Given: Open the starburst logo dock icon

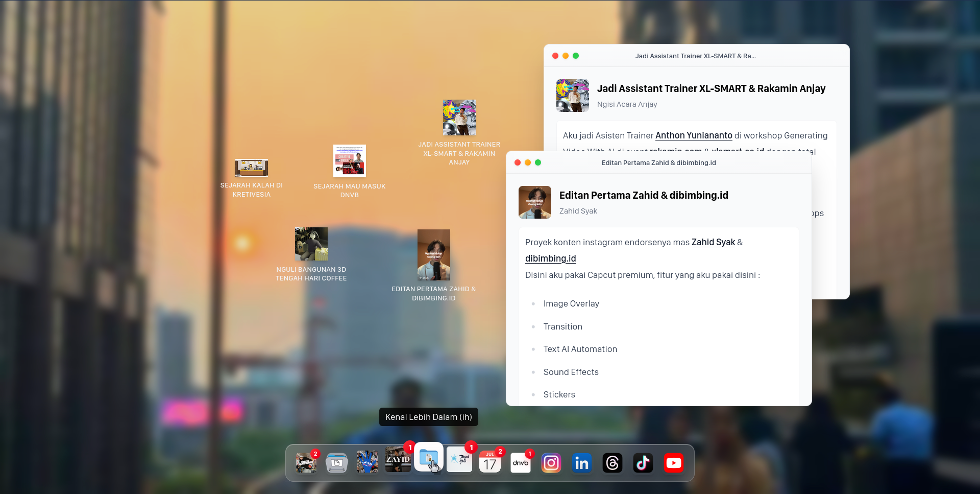Looking at the screenshot, I should 459,459.
